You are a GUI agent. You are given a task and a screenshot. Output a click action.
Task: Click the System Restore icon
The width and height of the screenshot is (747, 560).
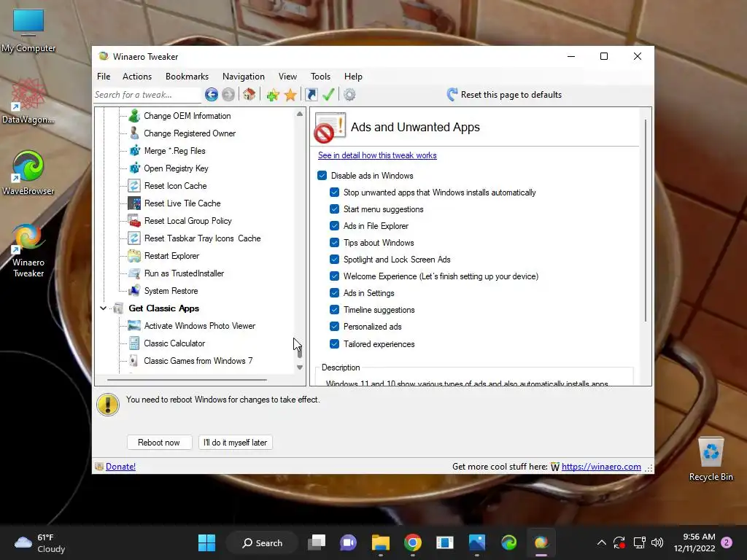click(x=134, y=291)
